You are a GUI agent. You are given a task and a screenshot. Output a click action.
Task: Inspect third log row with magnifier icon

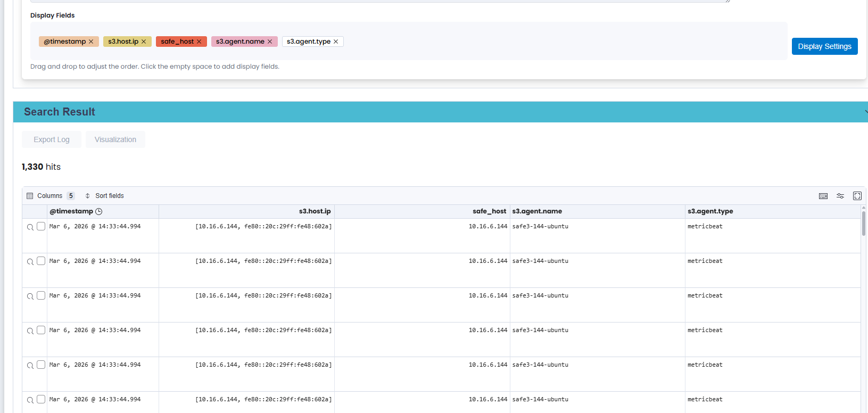point(30,296)
